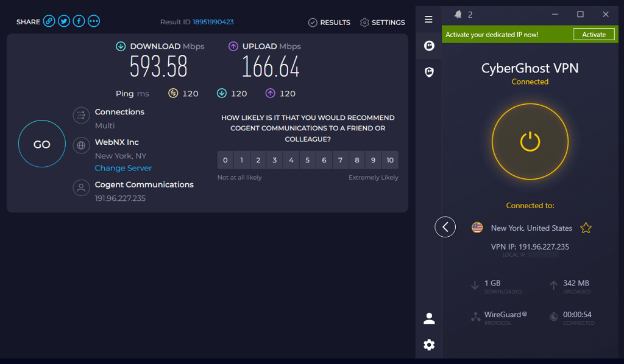Copy the Speedtest share link icon
This screenshot has width=624, height=364.
pos(49,21)
